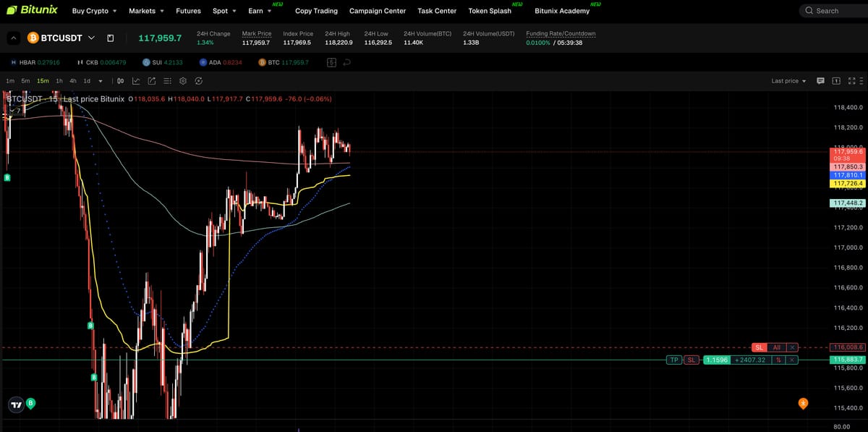The image size is (868, 432).
Task: Expand the Bitunix Academy dropdown
Action: point(562,11)
